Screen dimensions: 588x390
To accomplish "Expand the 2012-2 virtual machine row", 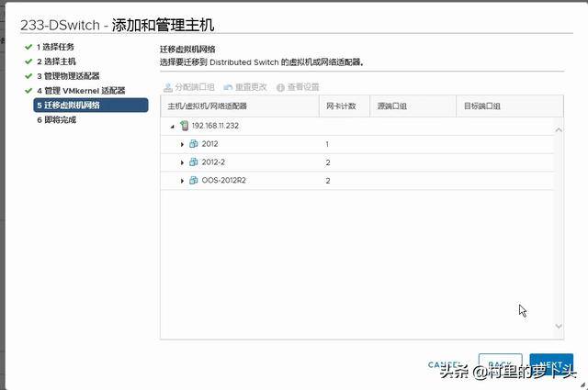I will coord(183,163).
